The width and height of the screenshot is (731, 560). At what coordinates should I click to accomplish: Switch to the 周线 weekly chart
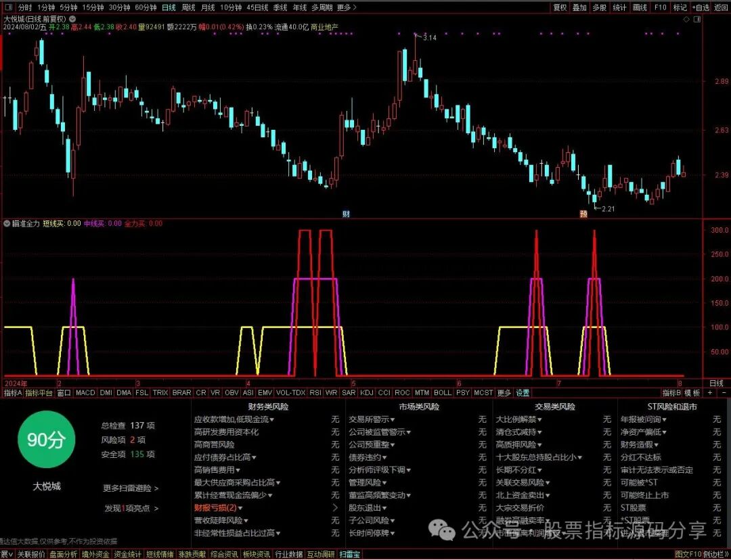pyautogui.click(x=188, y=7)
